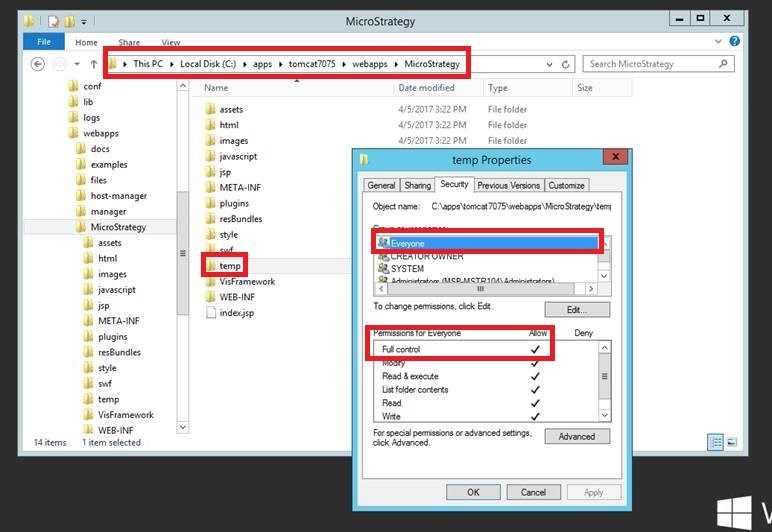Sort by the Size column header
Viewport: 772px width, 532px height.
(602, 88)
